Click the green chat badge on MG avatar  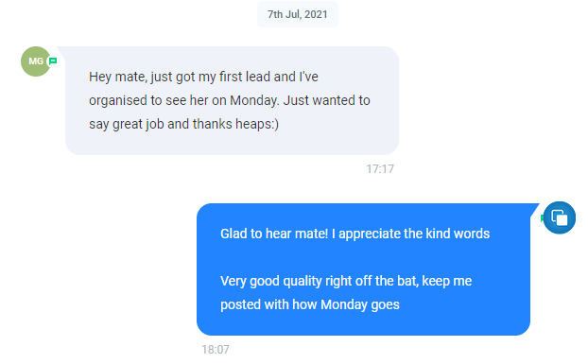pos(53,61)
